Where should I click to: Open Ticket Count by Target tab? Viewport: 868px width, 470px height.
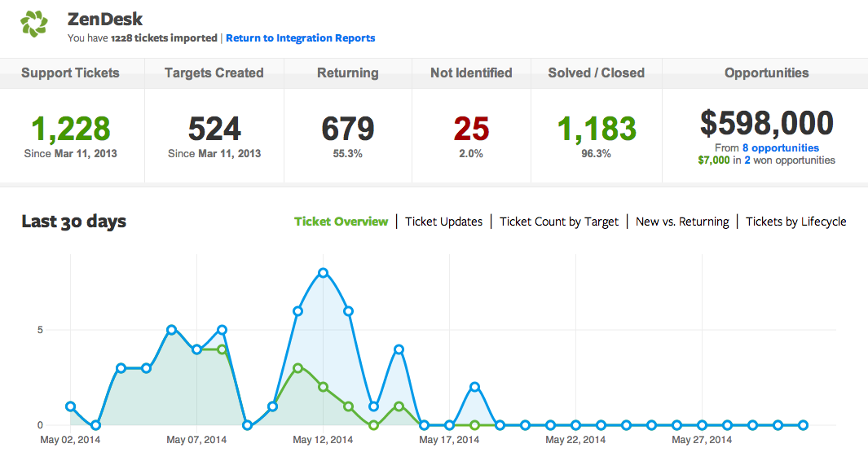pyautogui.click(x=559, y=222)
